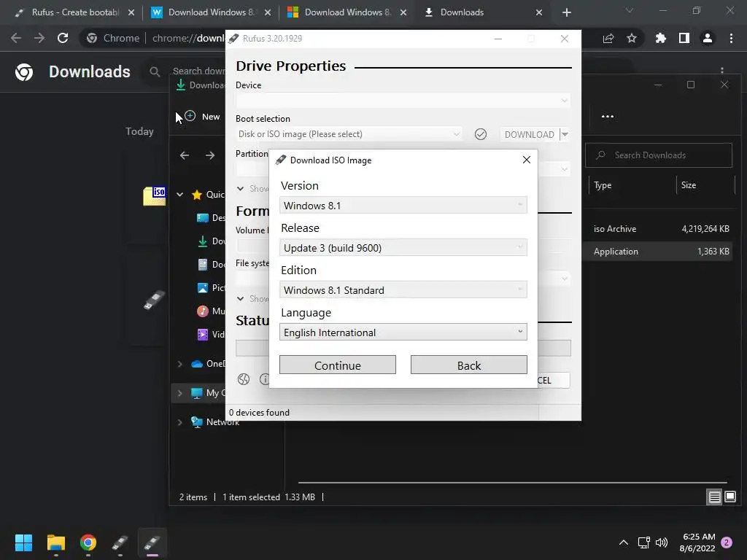Open the Edition dropdown showing Windows 8.1 Standard

[403, 290]
